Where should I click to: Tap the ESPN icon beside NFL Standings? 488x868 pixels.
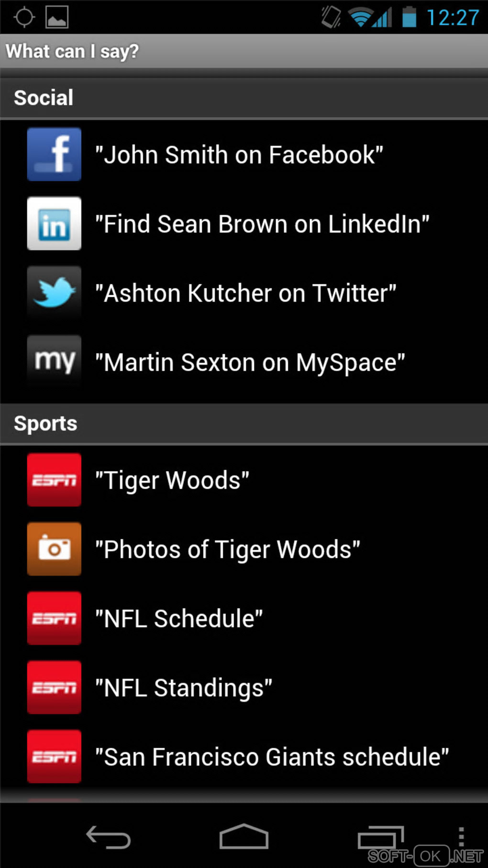click(x=54, y=687)
